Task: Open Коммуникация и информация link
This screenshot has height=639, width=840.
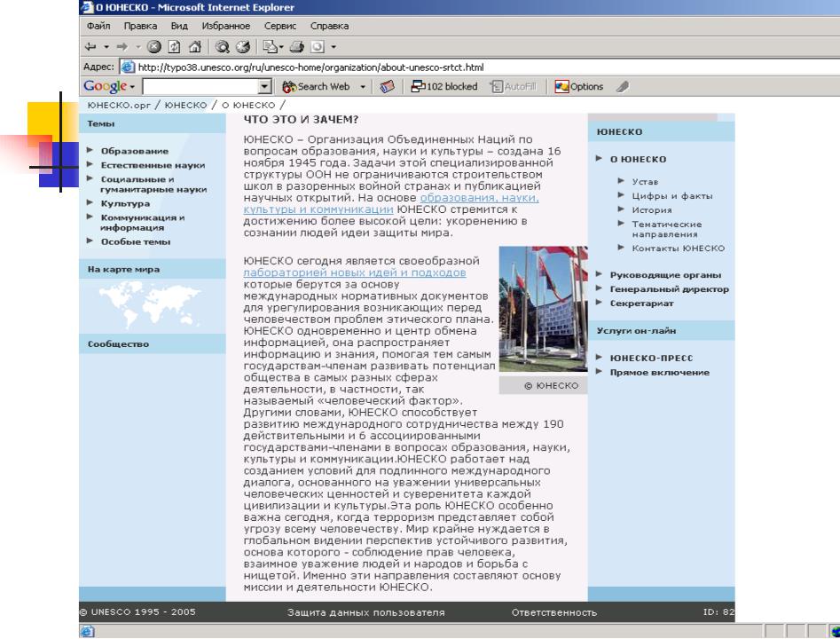Action: pyautogui.click(x=143, y=223)
